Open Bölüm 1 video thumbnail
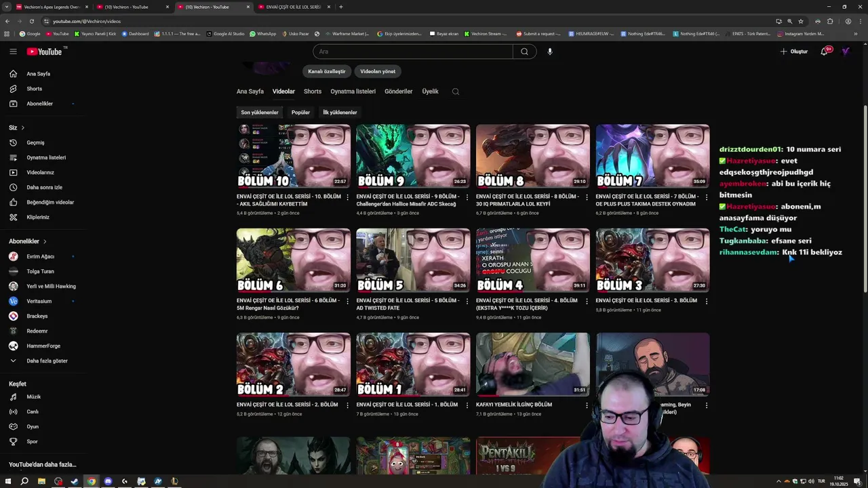 [413, 365]
